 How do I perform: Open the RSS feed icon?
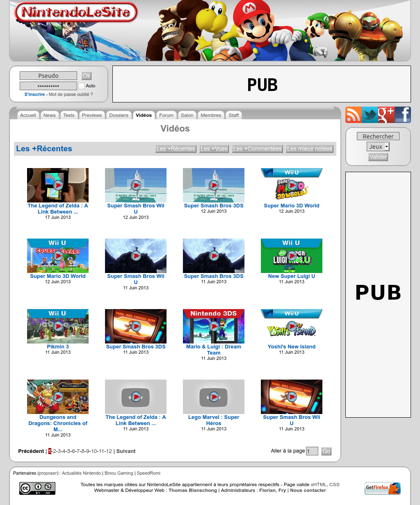click(353, 115)
